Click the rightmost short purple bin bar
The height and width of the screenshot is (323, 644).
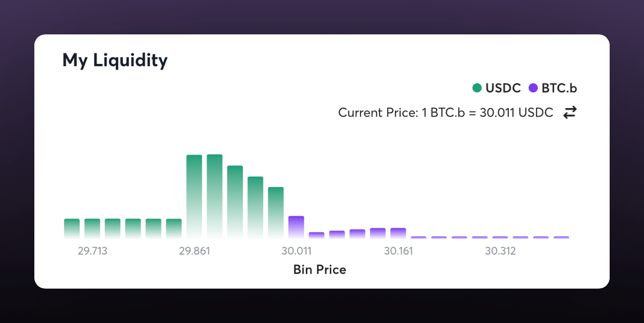pos(561,237)
